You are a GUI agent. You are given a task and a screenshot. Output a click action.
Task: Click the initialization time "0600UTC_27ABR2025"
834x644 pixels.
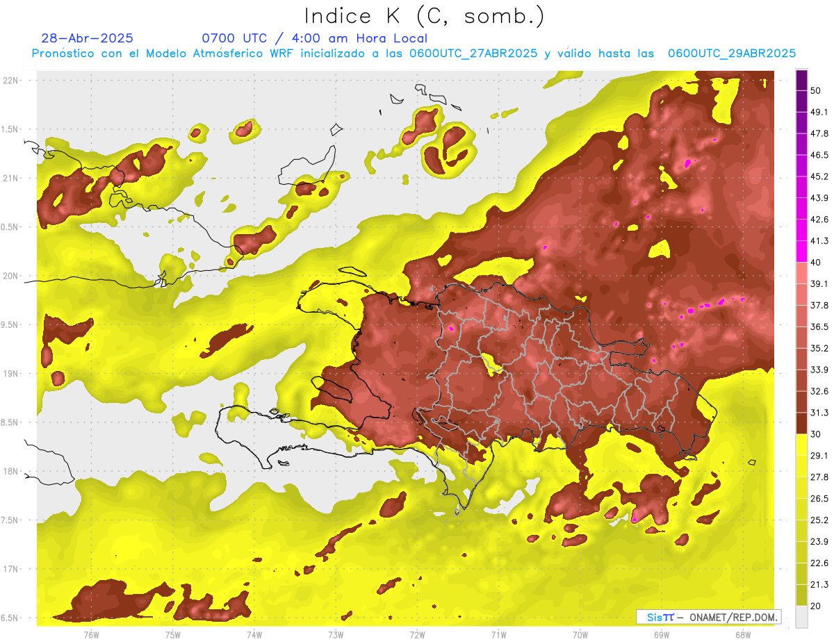pos(473,53)
